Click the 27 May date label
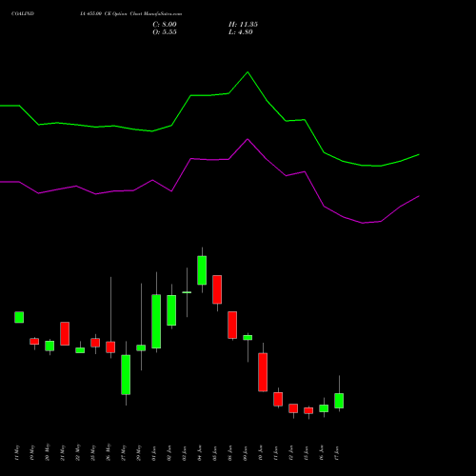The width and height of the screenshot is (476, 476). click(x=124, y=453)
